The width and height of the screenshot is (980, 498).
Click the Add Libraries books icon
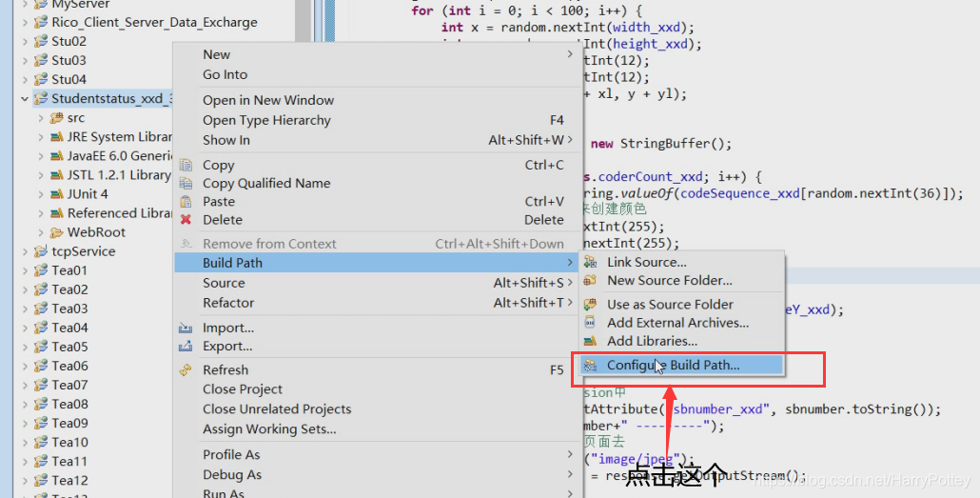(x=590, y=341)
